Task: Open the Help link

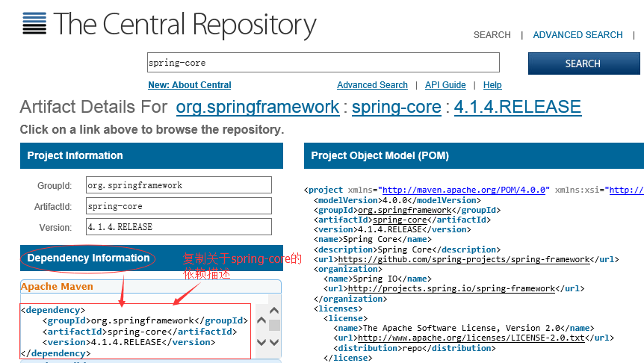Action: [492, 85]
